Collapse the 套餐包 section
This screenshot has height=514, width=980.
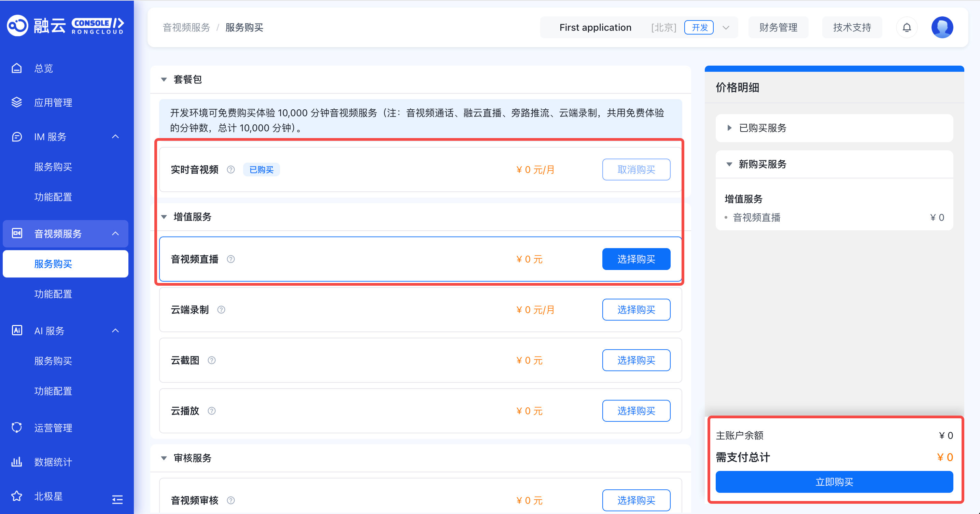pyautogui.click(x=164, y=79)
